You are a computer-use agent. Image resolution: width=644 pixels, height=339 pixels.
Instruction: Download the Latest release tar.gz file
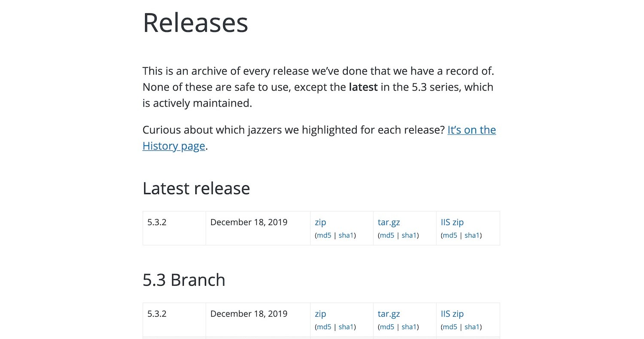tap(389, 222)
